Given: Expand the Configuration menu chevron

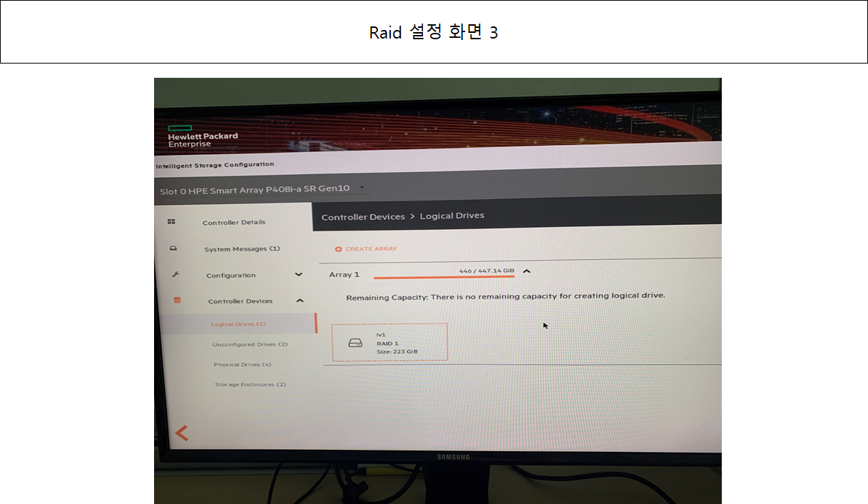Looking at the screenshot, I should pyautogui.click(x=298, y=275).
